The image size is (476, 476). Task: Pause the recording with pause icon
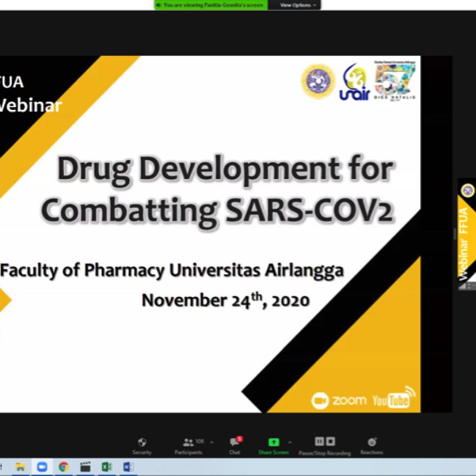click(319, 441)
